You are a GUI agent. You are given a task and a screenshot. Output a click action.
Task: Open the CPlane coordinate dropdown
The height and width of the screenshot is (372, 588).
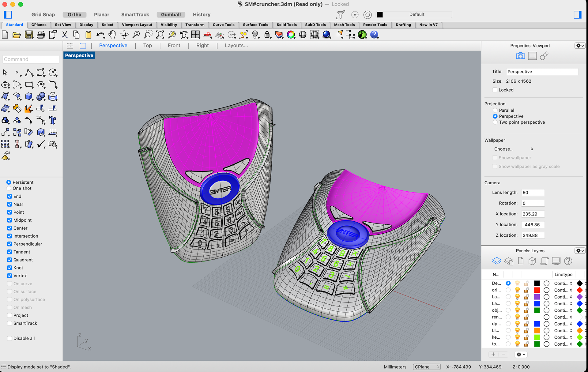click(427, 367)
